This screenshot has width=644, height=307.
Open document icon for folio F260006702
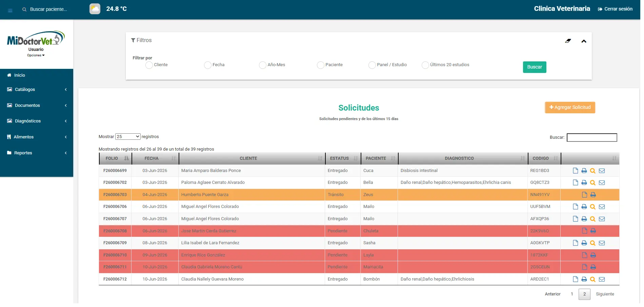(575, 183)
